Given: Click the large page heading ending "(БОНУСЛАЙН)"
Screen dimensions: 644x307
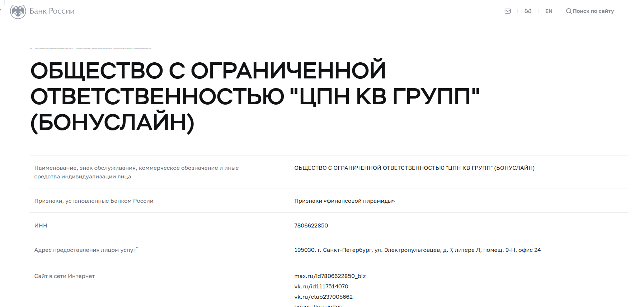Looking at the screenshot, I should [255, 97].
